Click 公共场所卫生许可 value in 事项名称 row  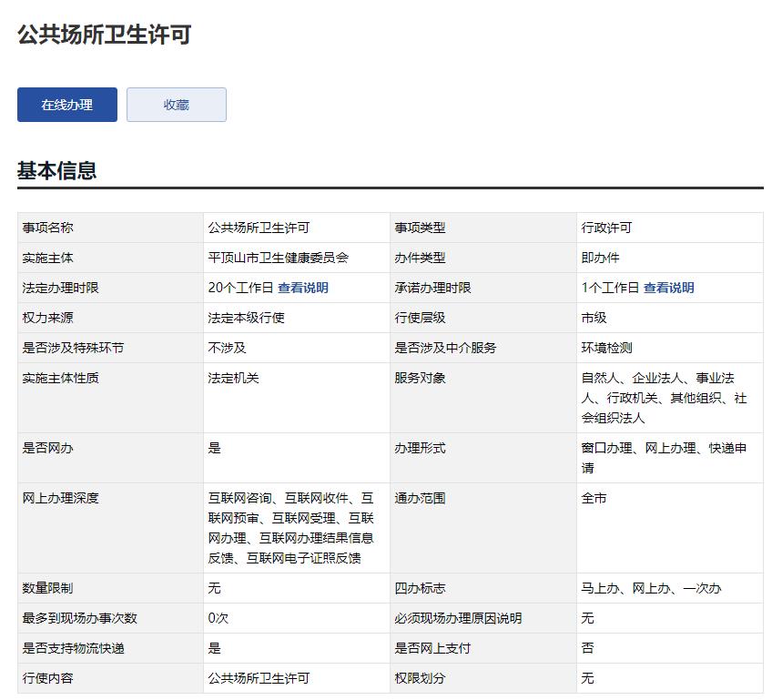tap(259, 228)
